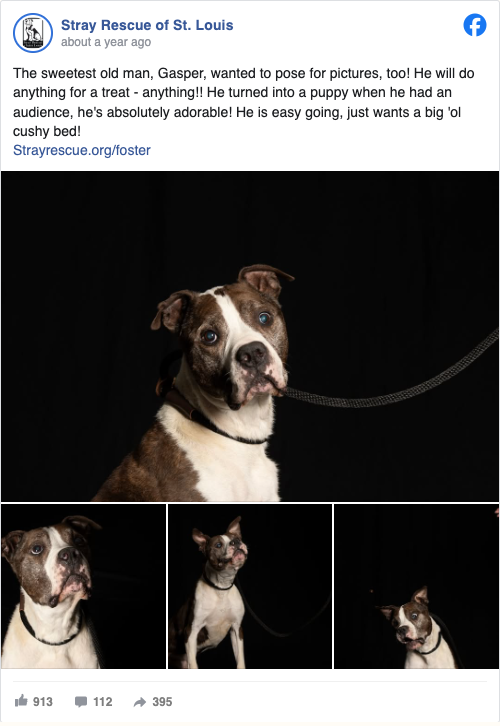Image resolution: width=500 pixels, height=726 pixels.
Task: Click the Stray Rescue profile picture
Action: 33,33
